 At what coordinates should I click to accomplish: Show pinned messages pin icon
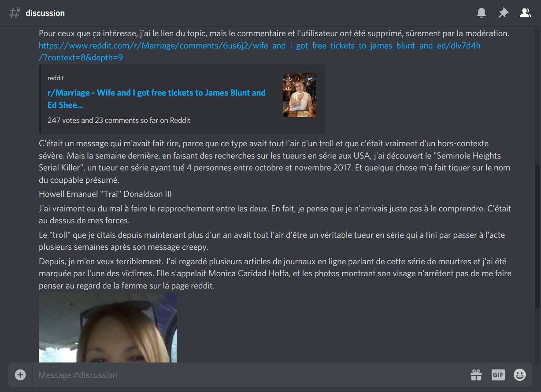pos(503,13)
